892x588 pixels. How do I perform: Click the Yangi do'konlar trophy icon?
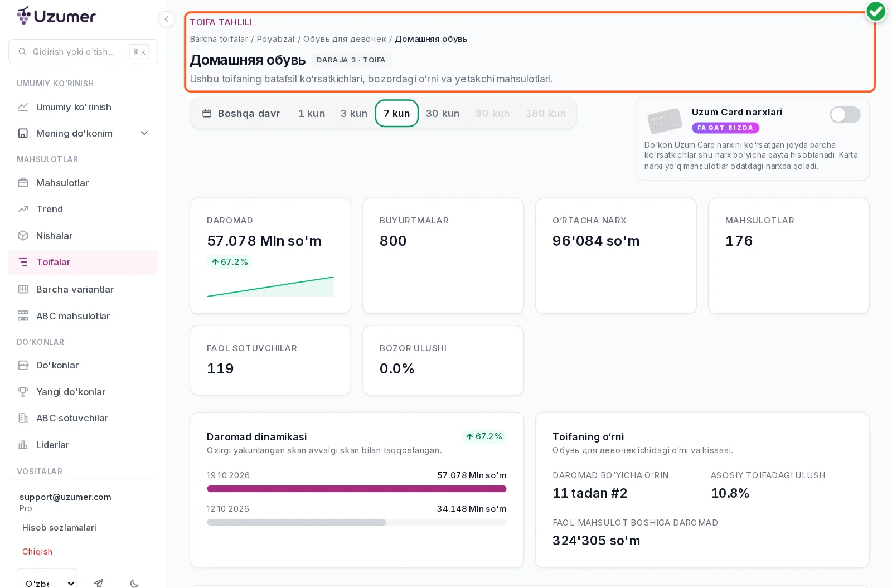23,392
